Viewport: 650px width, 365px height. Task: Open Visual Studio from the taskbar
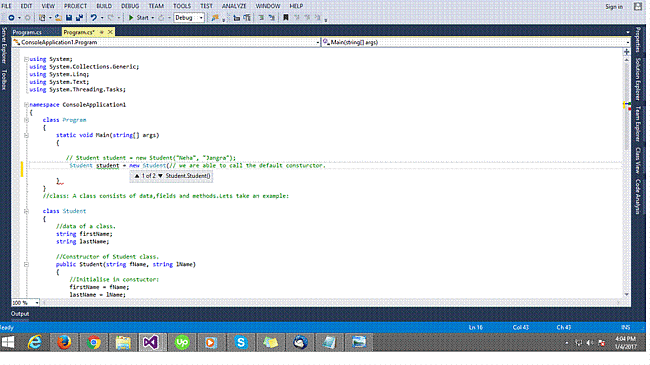(151, 343)
